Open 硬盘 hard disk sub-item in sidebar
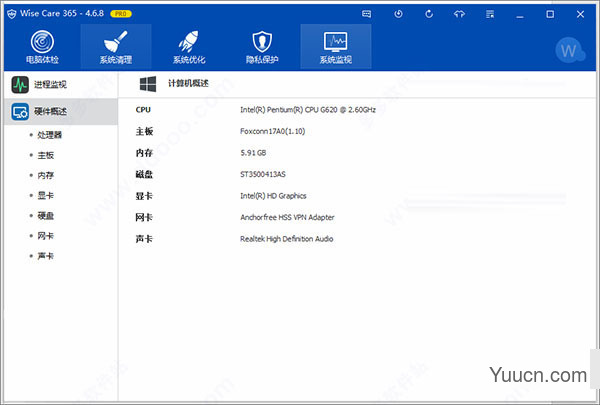 pyautogui.click(x=46, y=216)
